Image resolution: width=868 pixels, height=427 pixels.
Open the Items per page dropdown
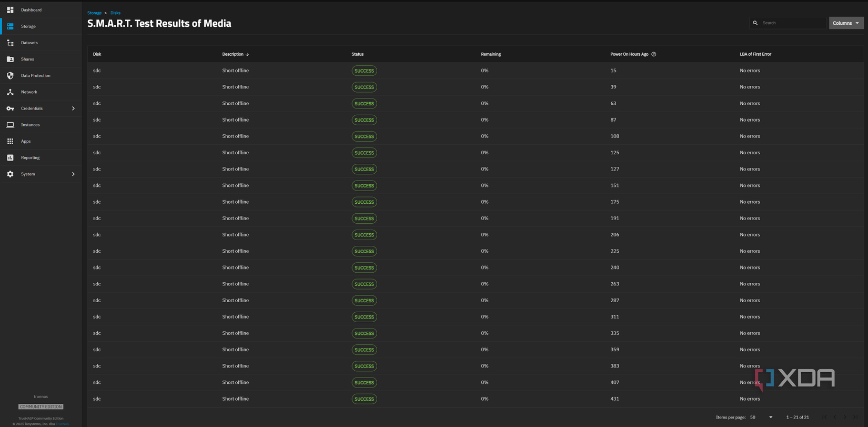[761, 417]
